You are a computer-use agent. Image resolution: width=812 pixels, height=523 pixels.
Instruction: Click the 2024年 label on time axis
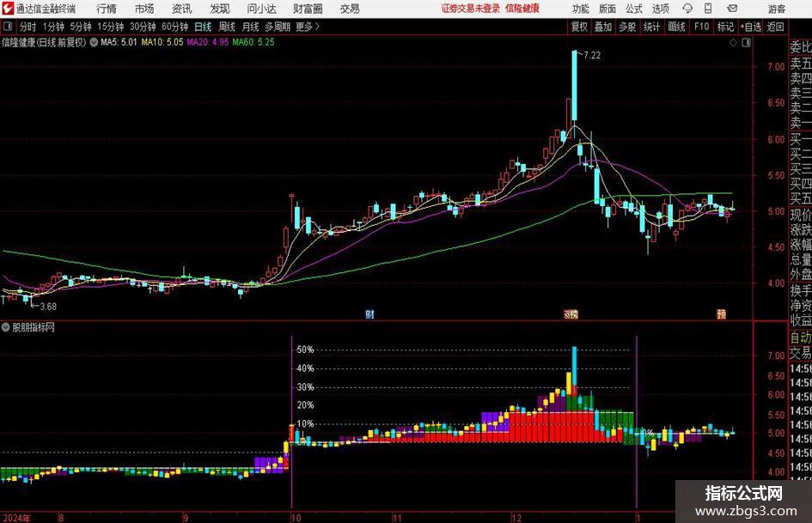click(17, 518)
